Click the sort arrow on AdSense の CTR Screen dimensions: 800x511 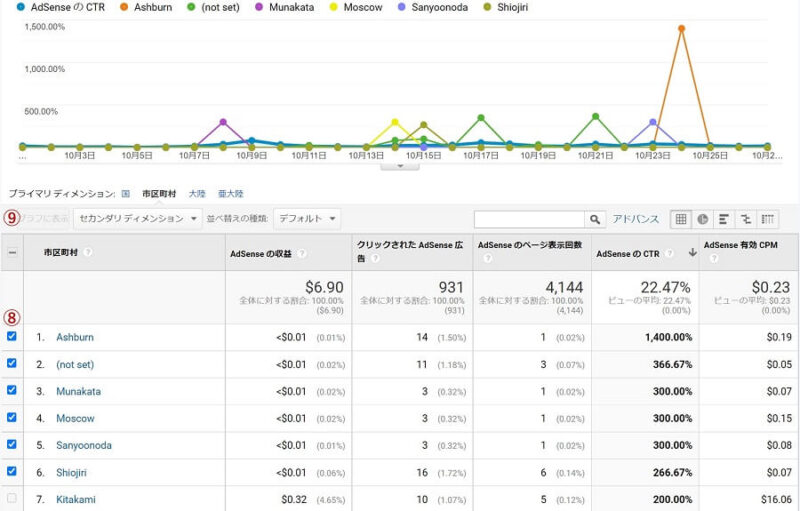coord(692,252)
